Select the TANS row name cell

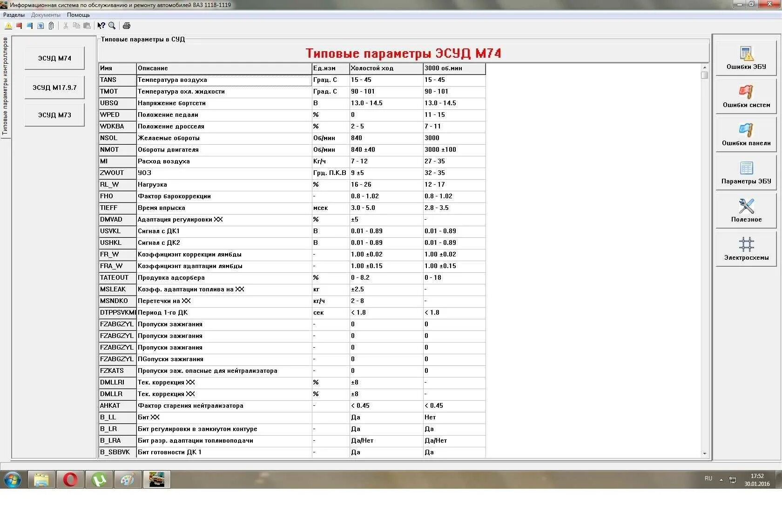pyautogui.click(x=117, y=80)
